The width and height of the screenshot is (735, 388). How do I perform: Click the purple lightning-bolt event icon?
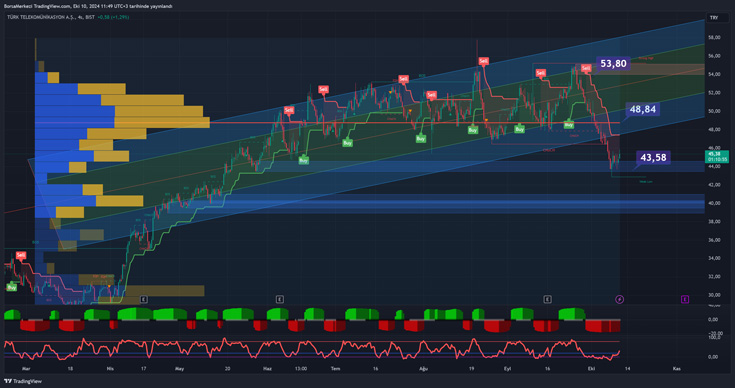(x=619, y=299)
